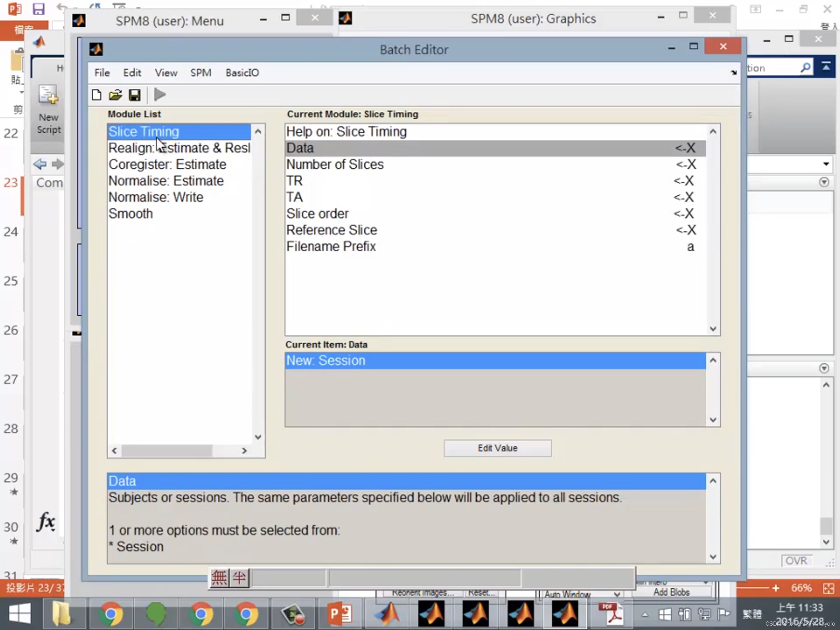Toggle the IME 無 mode indicator
Viewport: 840px width, 630px height.
point(219,578)
